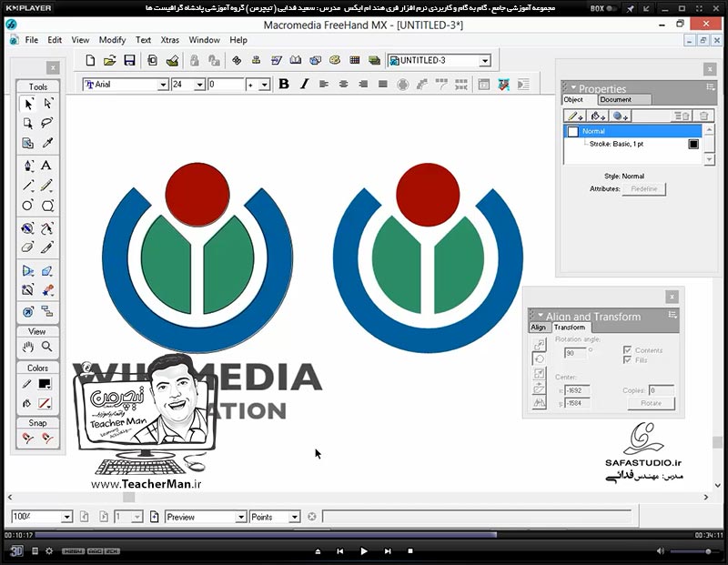
Task: Click the Rotate button
Action: tap(651, 403)
